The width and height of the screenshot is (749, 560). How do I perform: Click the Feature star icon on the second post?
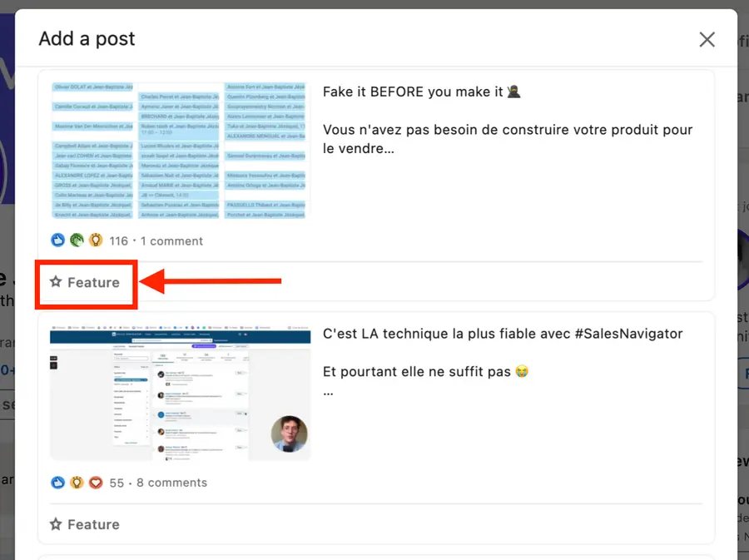[x=54, y=524]
